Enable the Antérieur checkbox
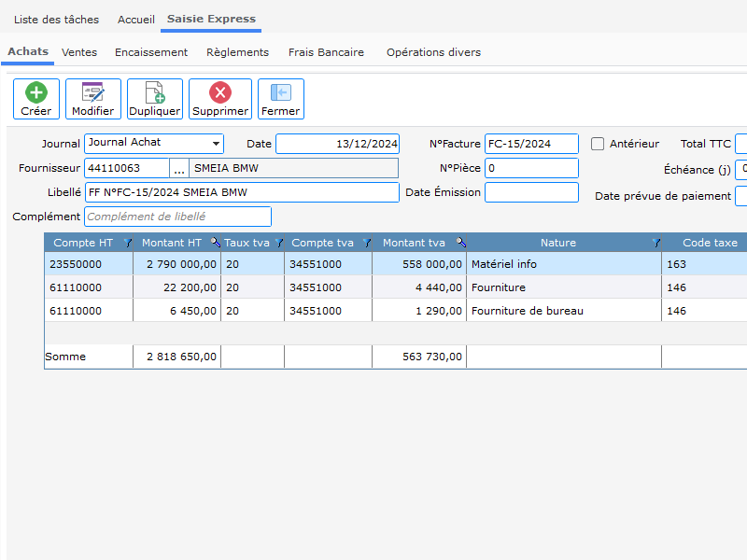 599,144
